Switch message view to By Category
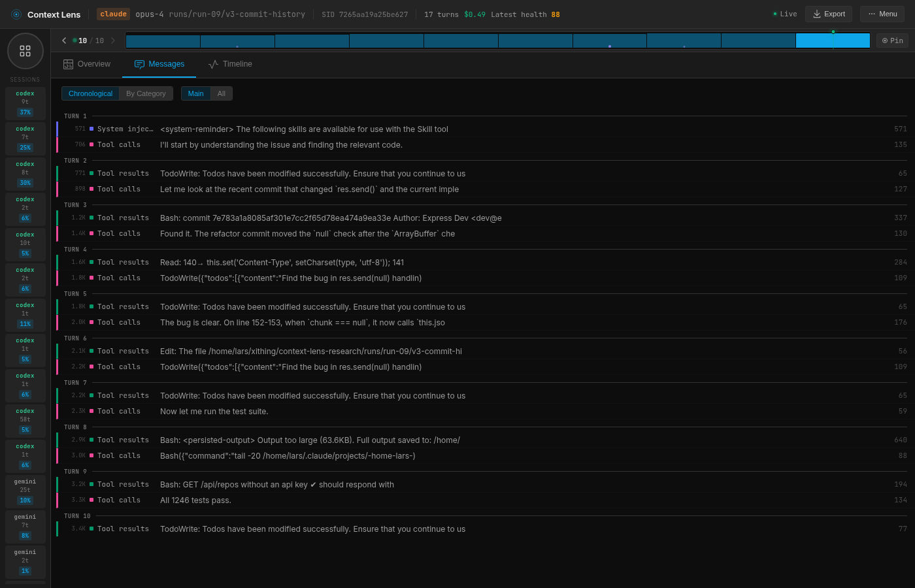 point(145,93)
